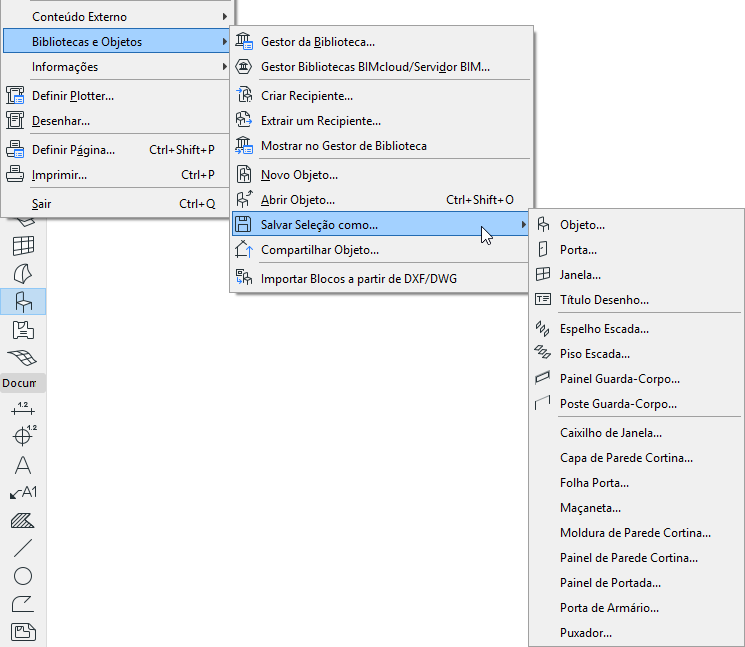Click the Criar Recipiente icon
745x647 pixels.
pos(244,95)
